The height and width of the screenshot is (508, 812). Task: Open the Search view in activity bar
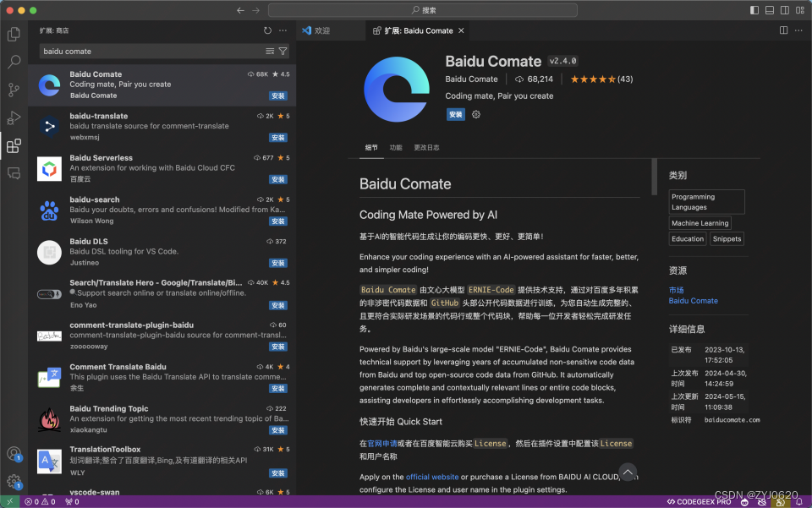click(14, 62)
